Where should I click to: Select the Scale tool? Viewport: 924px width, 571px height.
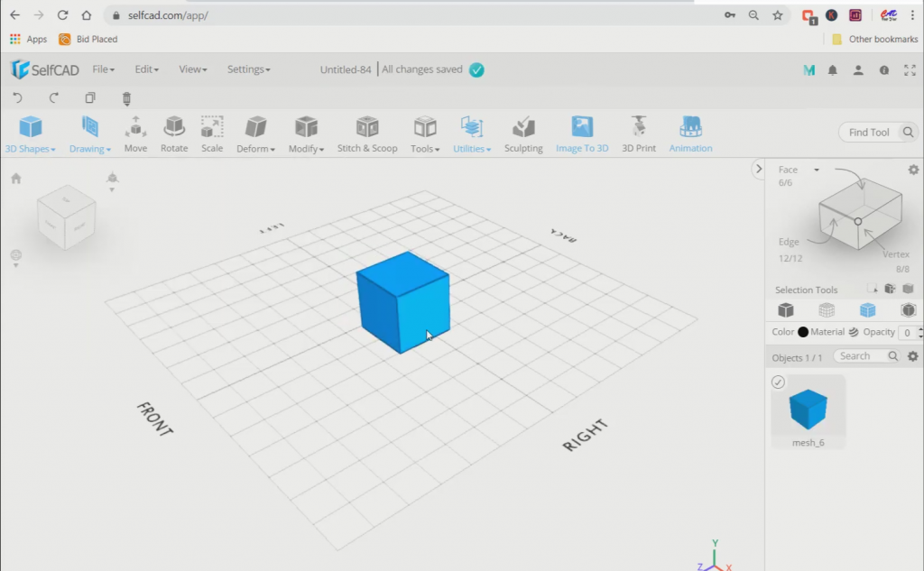click(x=212, y=134)
